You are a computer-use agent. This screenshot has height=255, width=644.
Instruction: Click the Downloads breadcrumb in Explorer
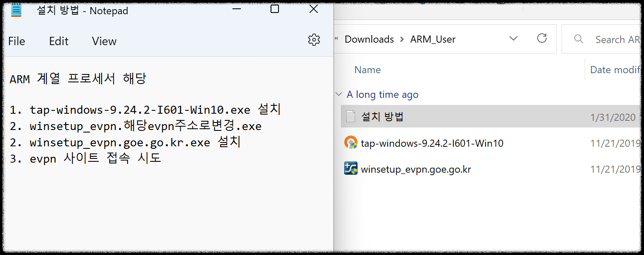tap(369, 39)
